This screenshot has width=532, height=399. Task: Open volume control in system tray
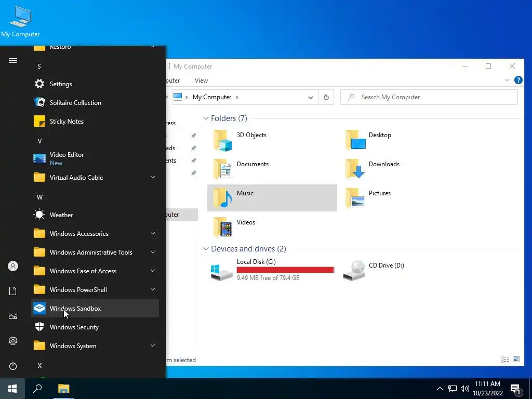[465, 389]
